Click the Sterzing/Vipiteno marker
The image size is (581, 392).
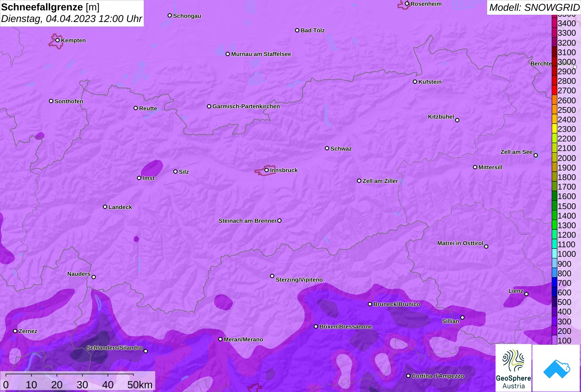272,276
